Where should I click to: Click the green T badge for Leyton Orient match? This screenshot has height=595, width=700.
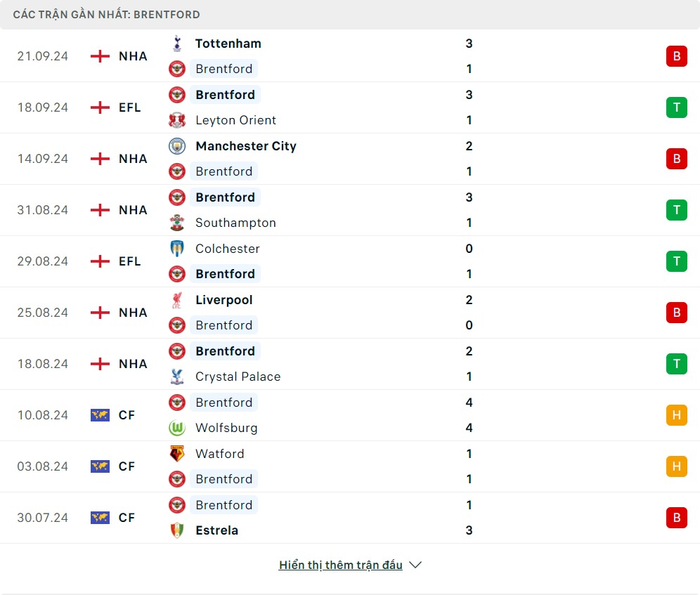[676, 107]
